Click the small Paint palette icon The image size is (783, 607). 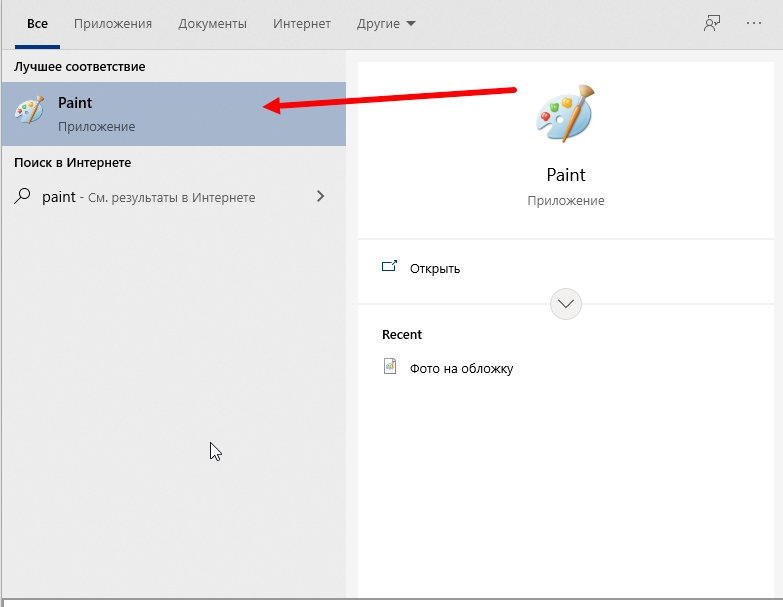click(x=29, y=110)
